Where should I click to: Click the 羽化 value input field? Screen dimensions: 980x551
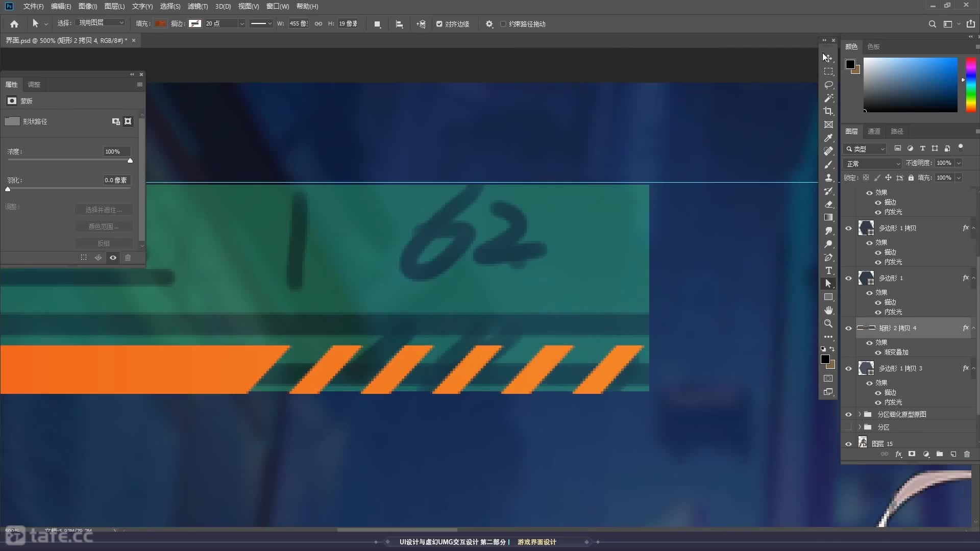pyautogui.click(x=116, y=180)
